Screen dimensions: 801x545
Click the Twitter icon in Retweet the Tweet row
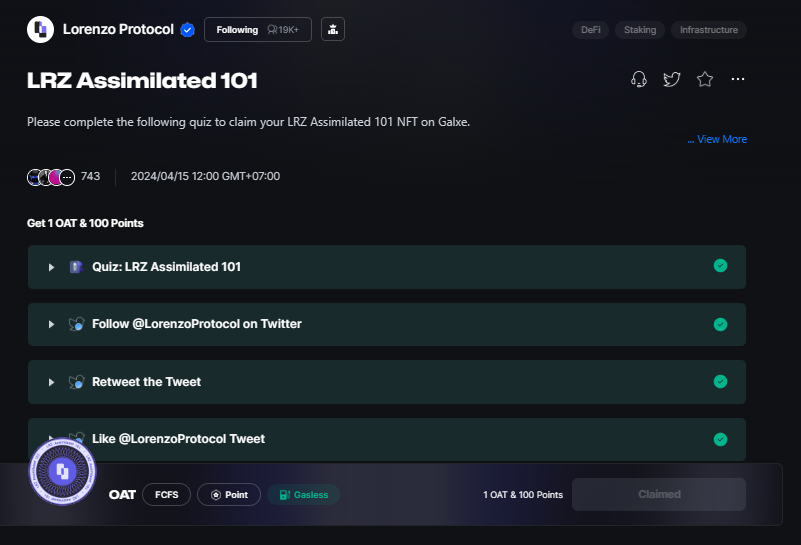(77, 382)
